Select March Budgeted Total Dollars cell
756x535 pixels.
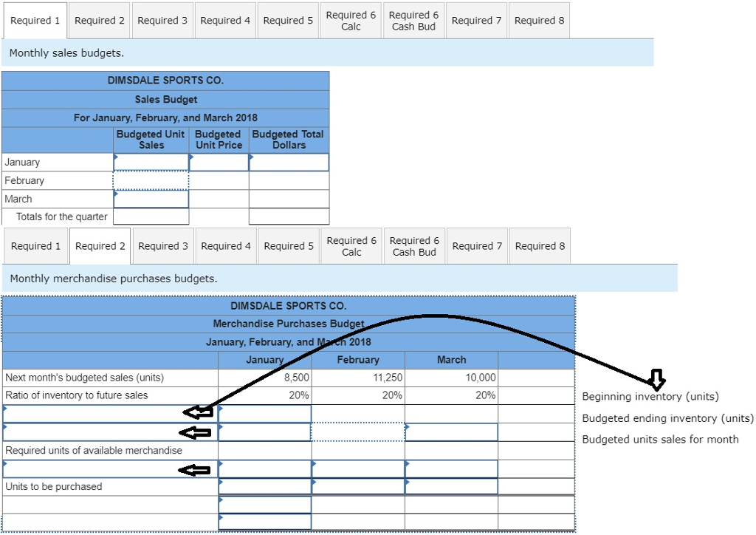pos(289,199)
